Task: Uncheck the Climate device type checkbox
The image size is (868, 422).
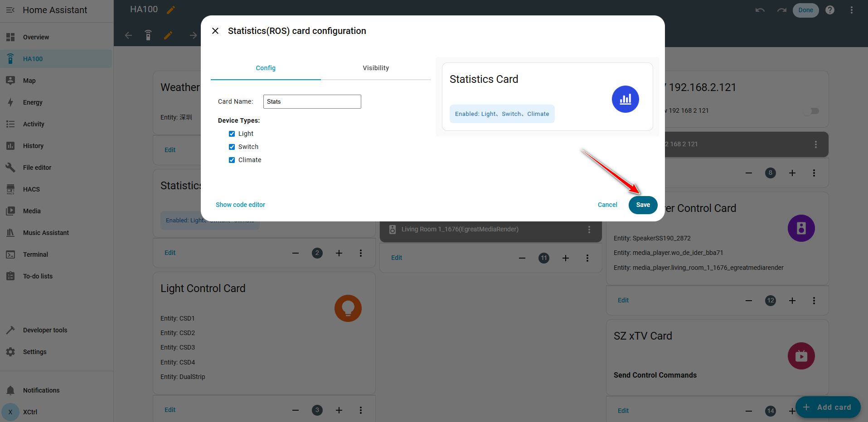Action: point(232,160)
